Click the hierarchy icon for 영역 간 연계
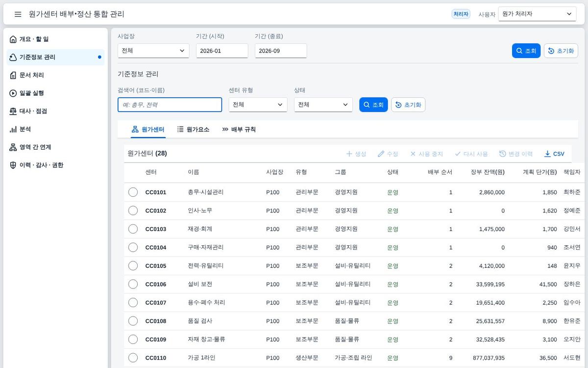This screenshot has width=588, height=368. (x=13, y=147)
